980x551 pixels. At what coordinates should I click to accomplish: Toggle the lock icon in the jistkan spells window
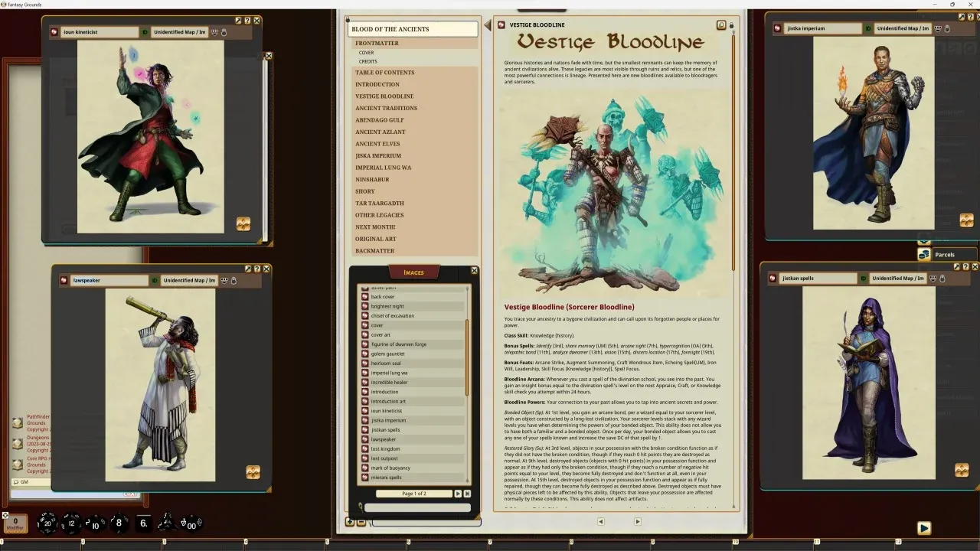point(942,279)
